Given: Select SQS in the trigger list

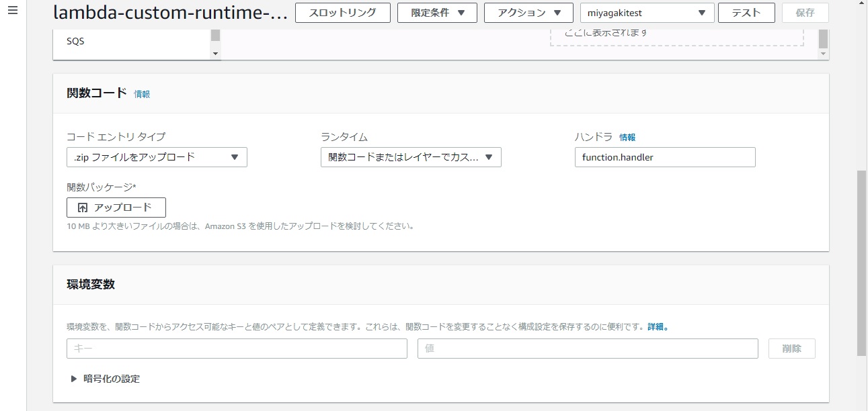Looking at the screenshot, I should point(76,42).
